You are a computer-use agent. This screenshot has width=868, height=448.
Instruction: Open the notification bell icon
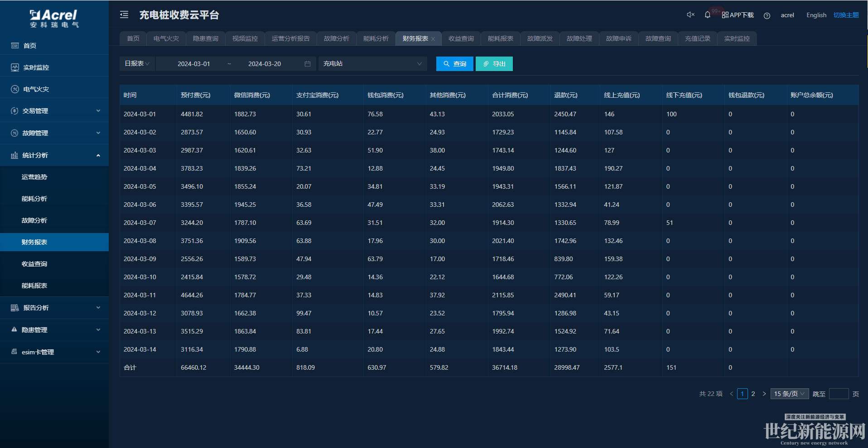[707, 15]
